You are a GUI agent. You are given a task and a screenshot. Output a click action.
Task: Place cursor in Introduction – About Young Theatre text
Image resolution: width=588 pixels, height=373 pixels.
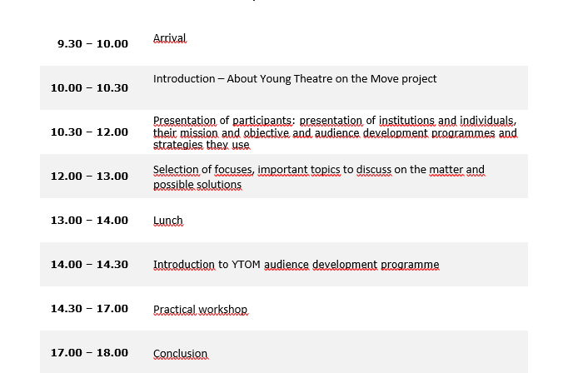pyautogui.click(x=295, y=79)
